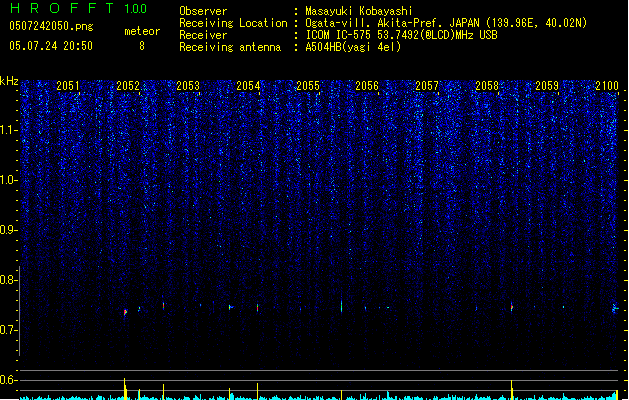Screen dimensions: 629x400
Task: Click the 2055 time marker
Action: [308, 86]
